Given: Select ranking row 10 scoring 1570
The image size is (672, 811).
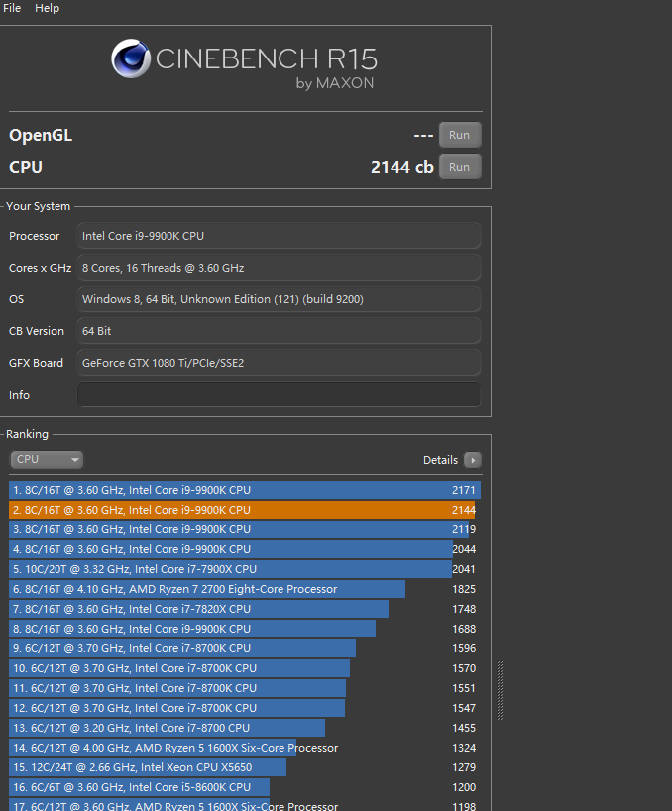Looking at the screenshot, I should (245, 668).
